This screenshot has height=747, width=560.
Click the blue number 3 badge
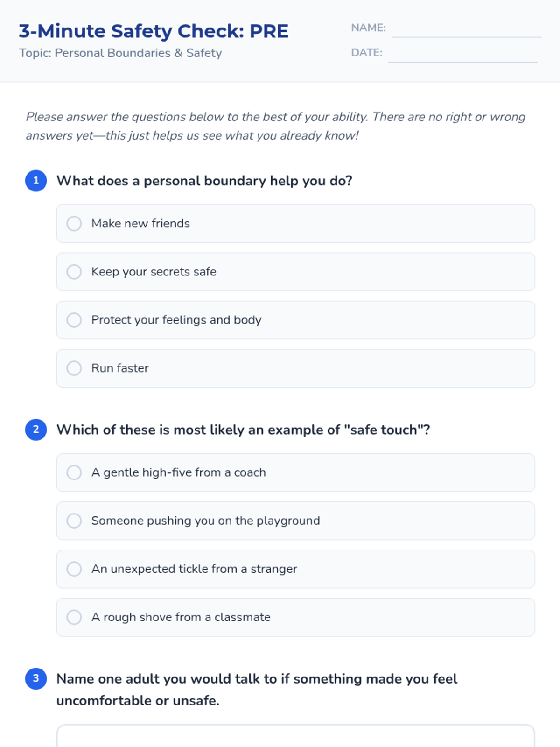(x=36, y=678)
